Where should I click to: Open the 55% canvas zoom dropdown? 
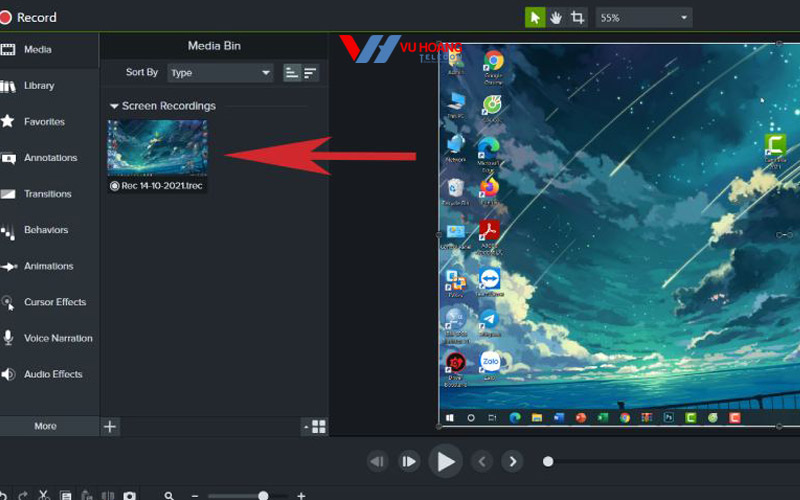point(644,18)
